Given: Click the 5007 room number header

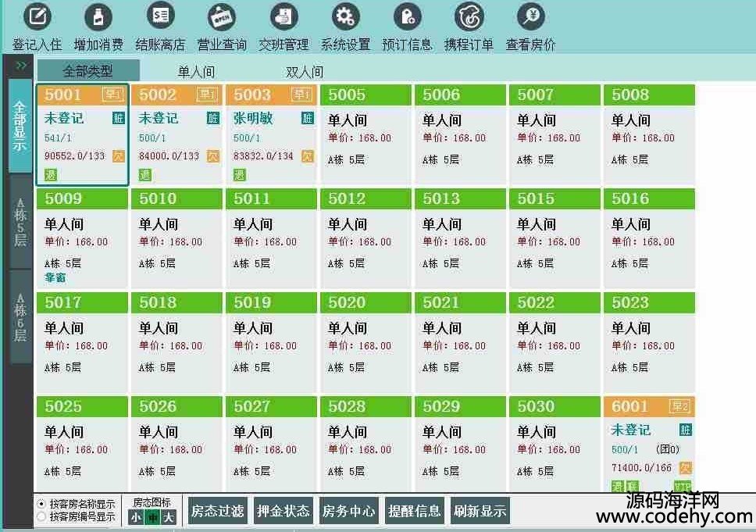Looking at the screenshot, I should [x=555, y=95].
